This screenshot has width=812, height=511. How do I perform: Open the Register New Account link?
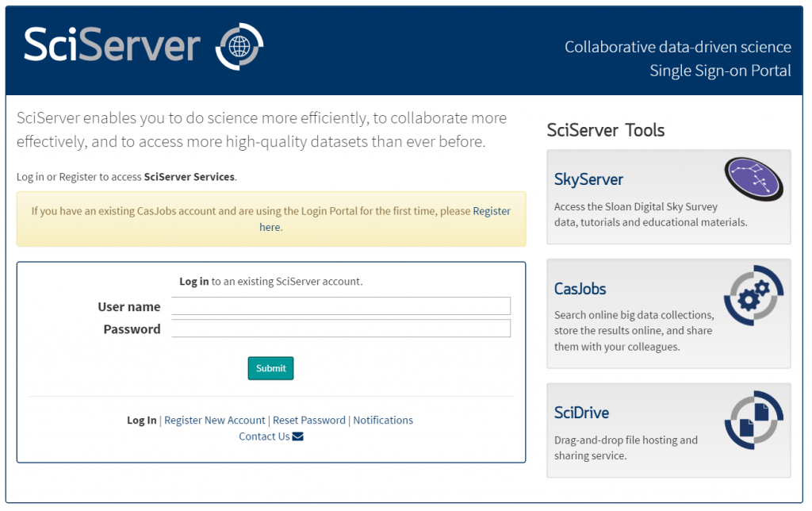pos(214,420)
